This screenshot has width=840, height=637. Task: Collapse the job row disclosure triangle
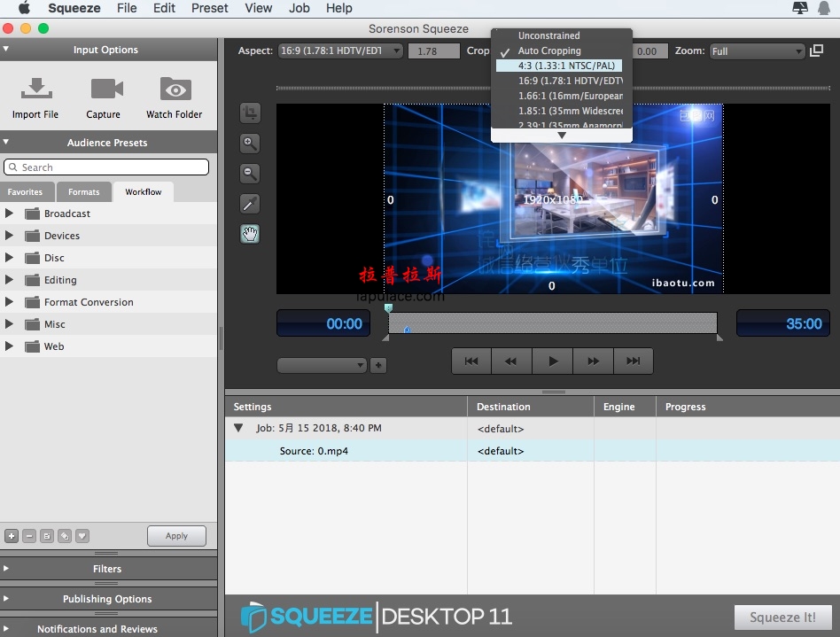239,428
